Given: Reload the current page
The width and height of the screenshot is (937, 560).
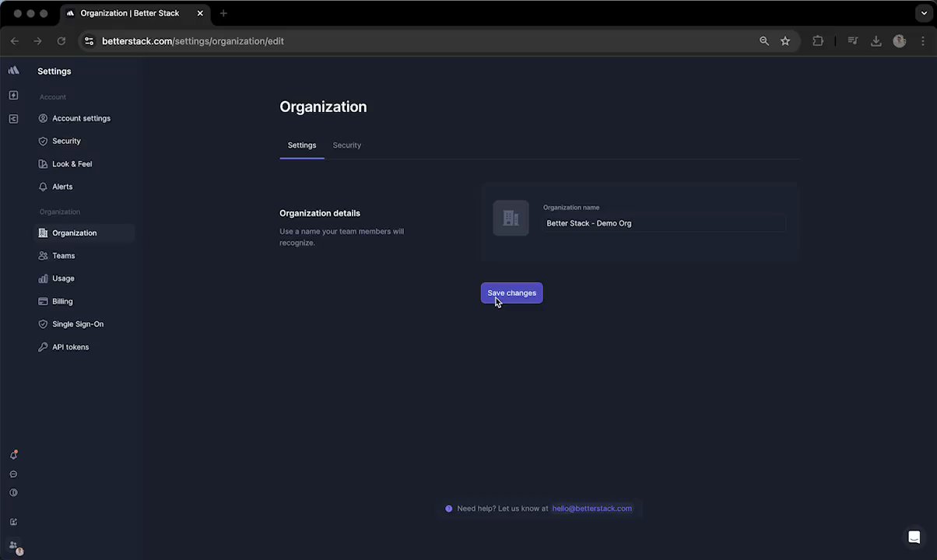Looking at the screenshot, I should [61, 41].
